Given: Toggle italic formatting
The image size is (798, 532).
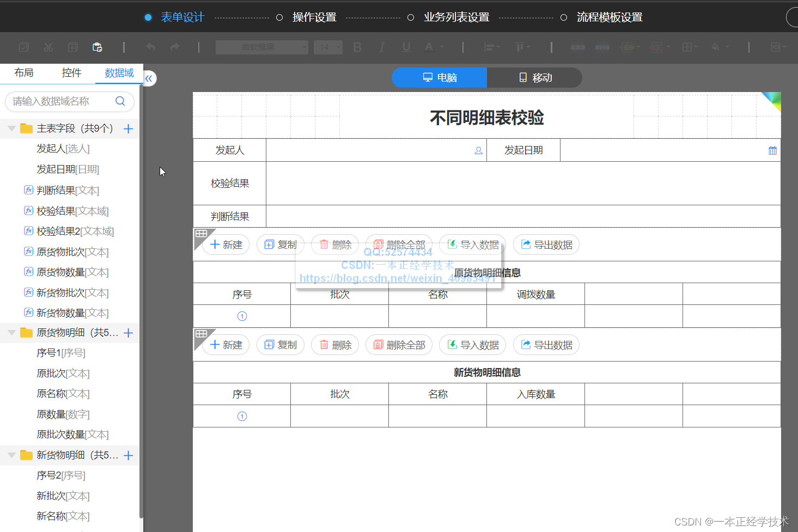Looking at the screenshot, I should click(x=382, y=47).
